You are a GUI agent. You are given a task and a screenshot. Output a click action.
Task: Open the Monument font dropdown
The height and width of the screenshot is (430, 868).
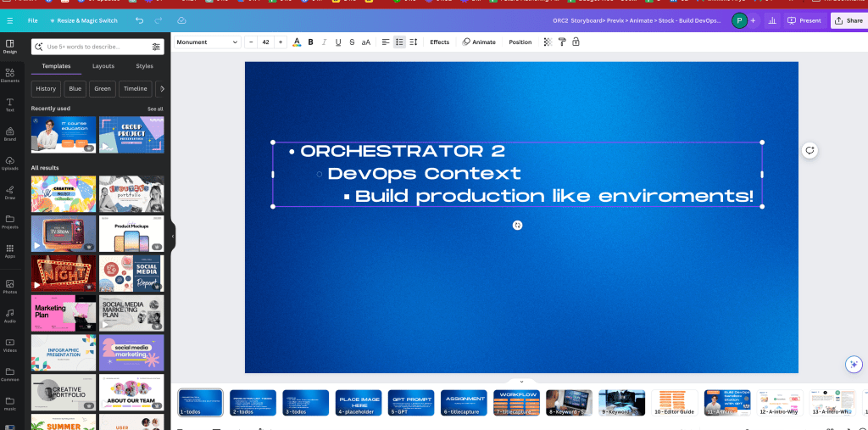pyautogui.click(x=208, y=42)
